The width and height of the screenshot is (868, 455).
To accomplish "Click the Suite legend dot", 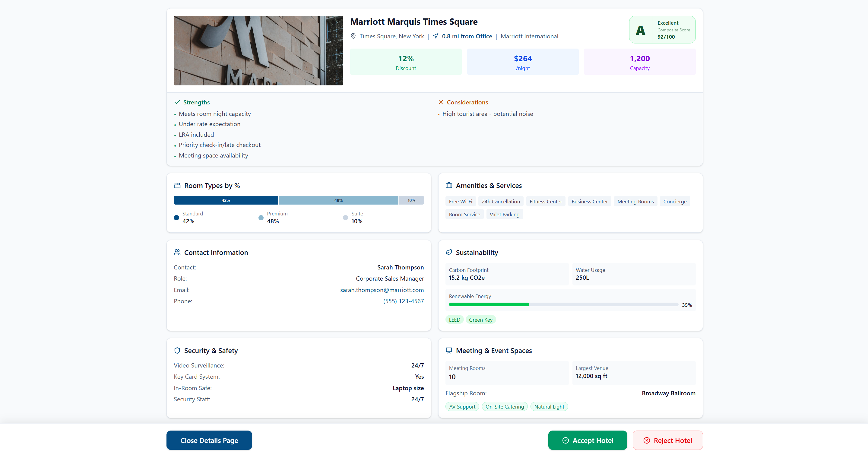I will coord(345,218).
